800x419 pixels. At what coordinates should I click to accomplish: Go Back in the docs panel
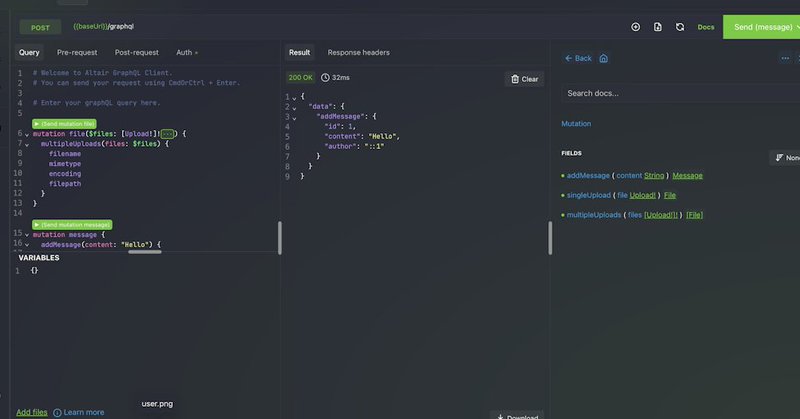[x=578, y=58]
